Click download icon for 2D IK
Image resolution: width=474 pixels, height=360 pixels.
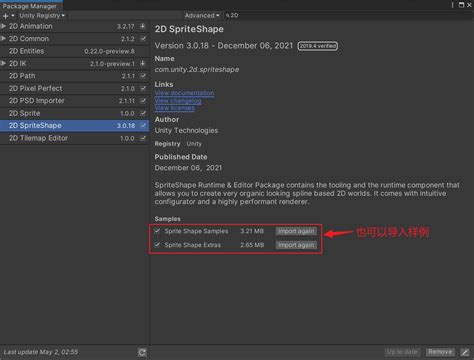coord(143,63)
